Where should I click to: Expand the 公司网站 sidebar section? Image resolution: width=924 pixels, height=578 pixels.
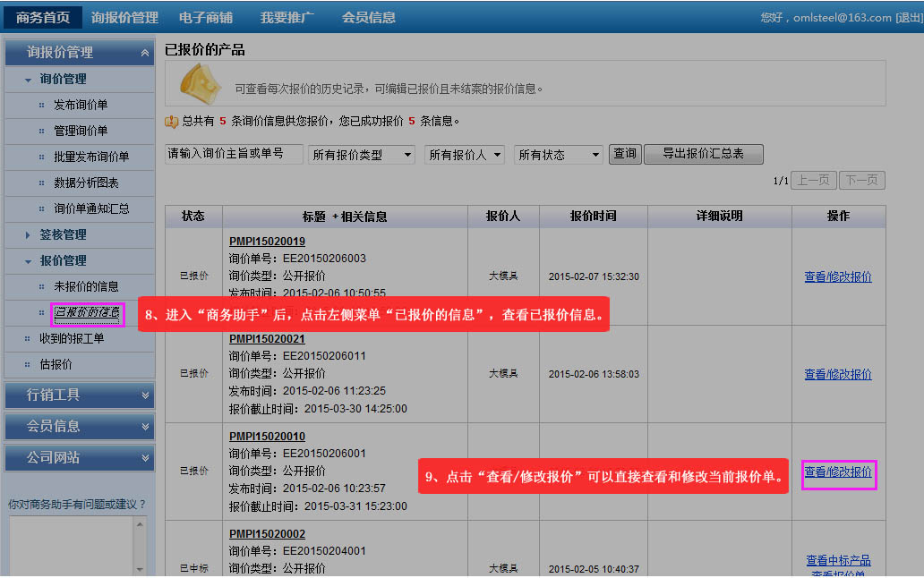(x=145, y=457)
